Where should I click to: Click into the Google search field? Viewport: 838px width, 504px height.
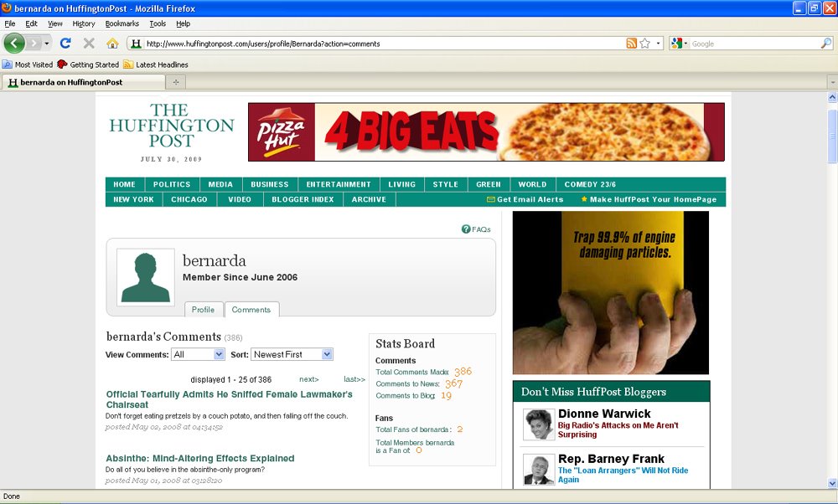click(x=755, y=44)
